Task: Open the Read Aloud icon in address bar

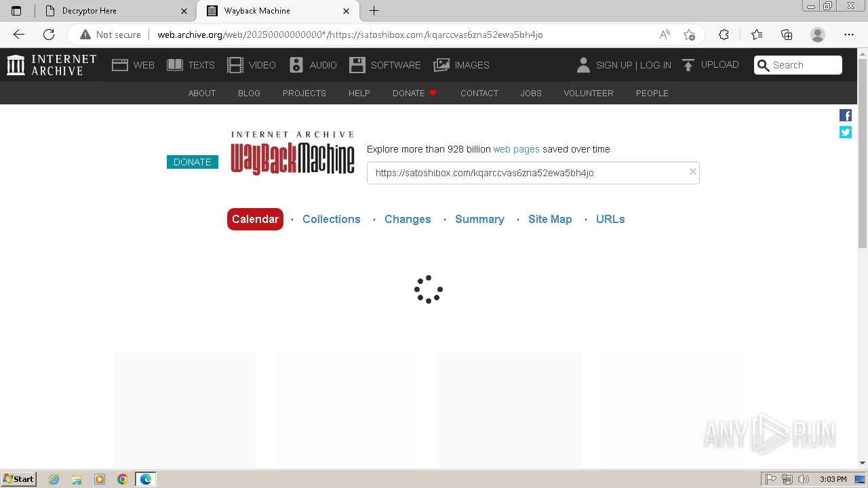Action: (x=665, y=35)
